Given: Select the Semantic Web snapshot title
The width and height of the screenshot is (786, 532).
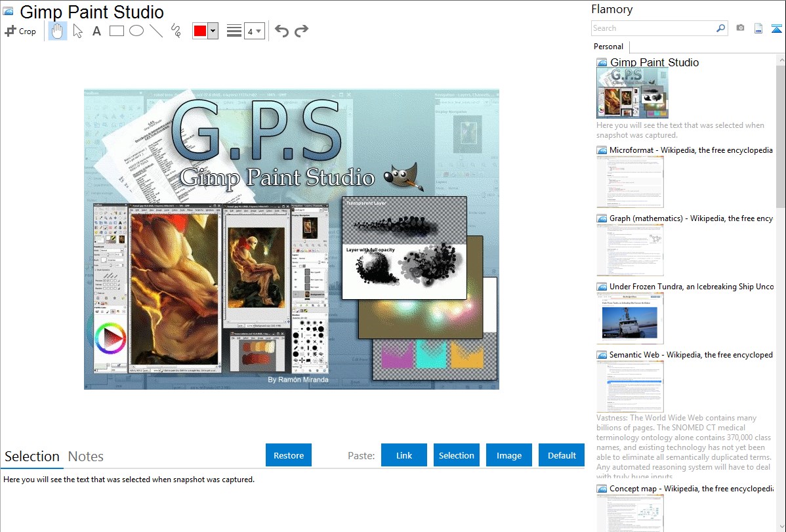Looking at the screenshot, I should pyautogui.click(x=691, y=355).
